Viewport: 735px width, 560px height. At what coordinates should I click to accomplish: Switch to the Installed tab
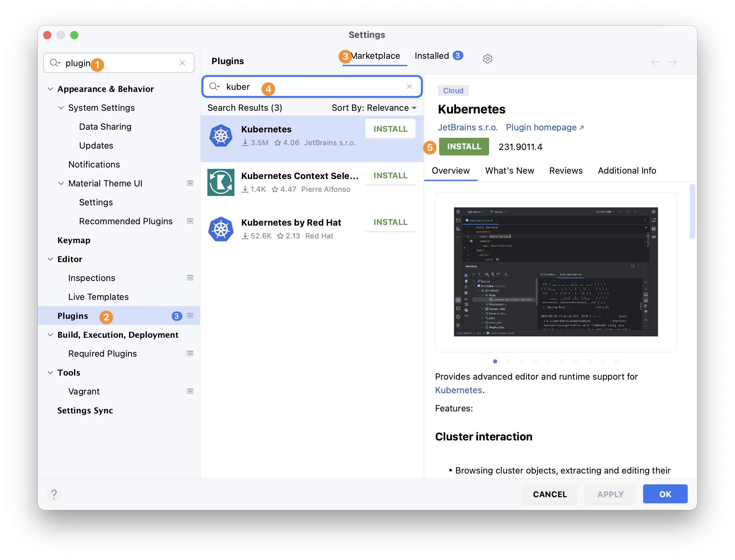pyautogui.click(x=431, y=55)
